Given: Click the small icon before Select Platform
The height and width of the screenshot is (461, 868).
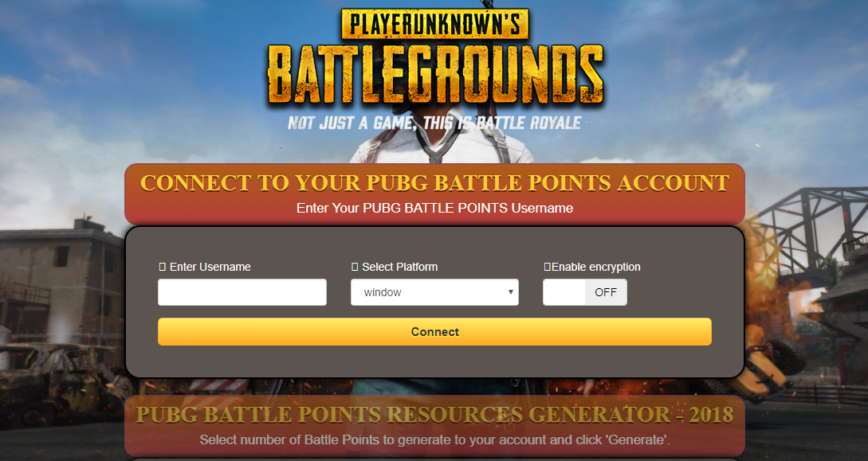Looking at the screenshot, I should click(x=355, y=267).
